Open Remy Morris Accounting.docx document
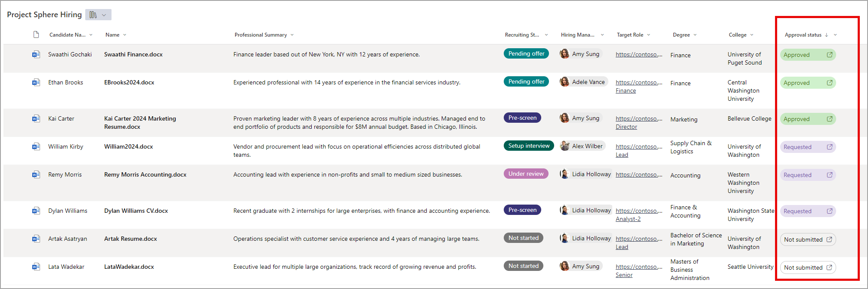This screenshot has height=289, width=868. (x=145, y=174)
